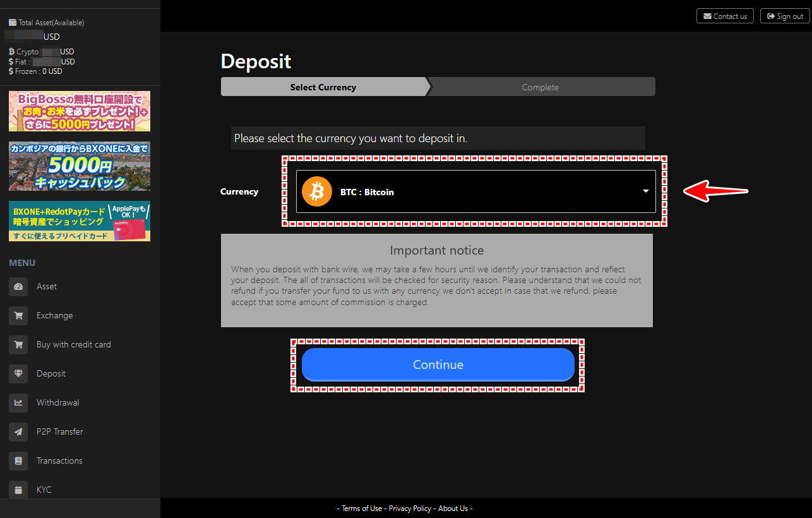Open KYC menu item
This screenshot has height=518, width=812.
pos(44,490)
